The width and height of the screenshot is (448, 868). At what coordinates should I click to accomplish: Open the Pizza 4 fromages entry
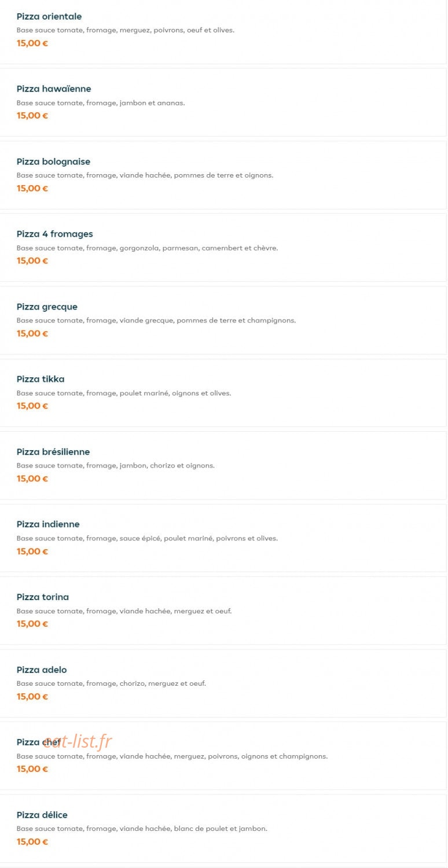coord(223,247)
